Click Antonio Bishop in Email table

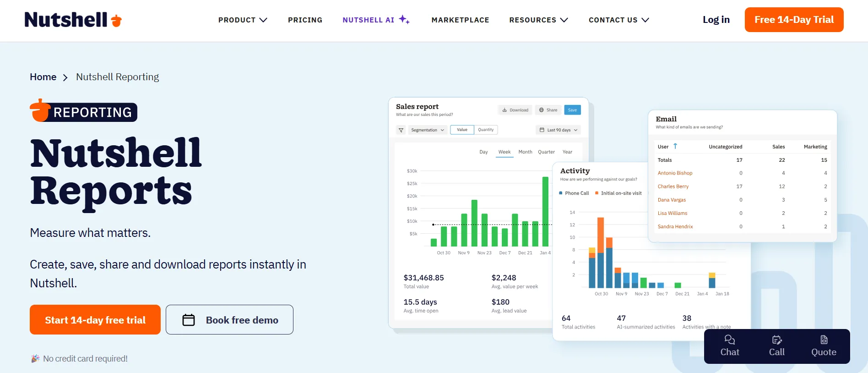675,173
